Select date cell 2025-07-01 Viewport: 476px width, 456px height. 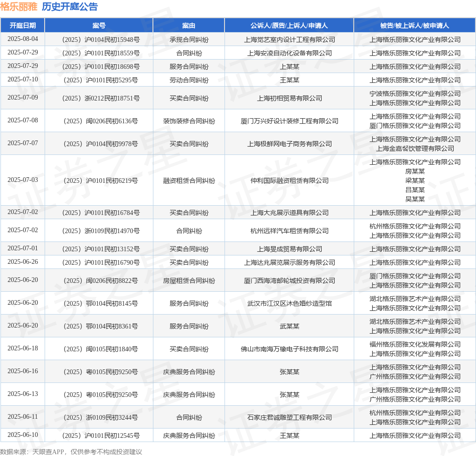(23, 248)
